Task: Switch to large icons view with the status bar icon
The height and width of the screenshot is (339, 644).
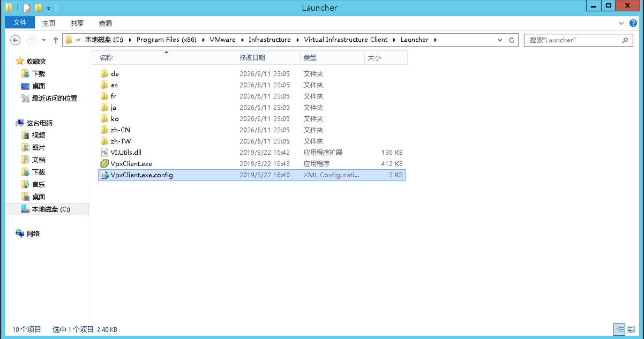Action: pyautogui.click(x=631, y=329)
